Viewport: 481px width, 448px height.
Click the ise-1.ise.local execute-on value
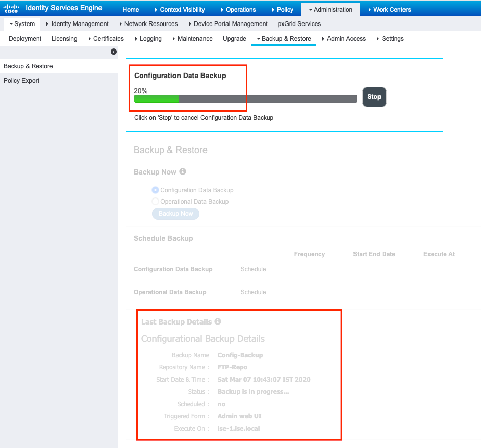click(239, 429)
